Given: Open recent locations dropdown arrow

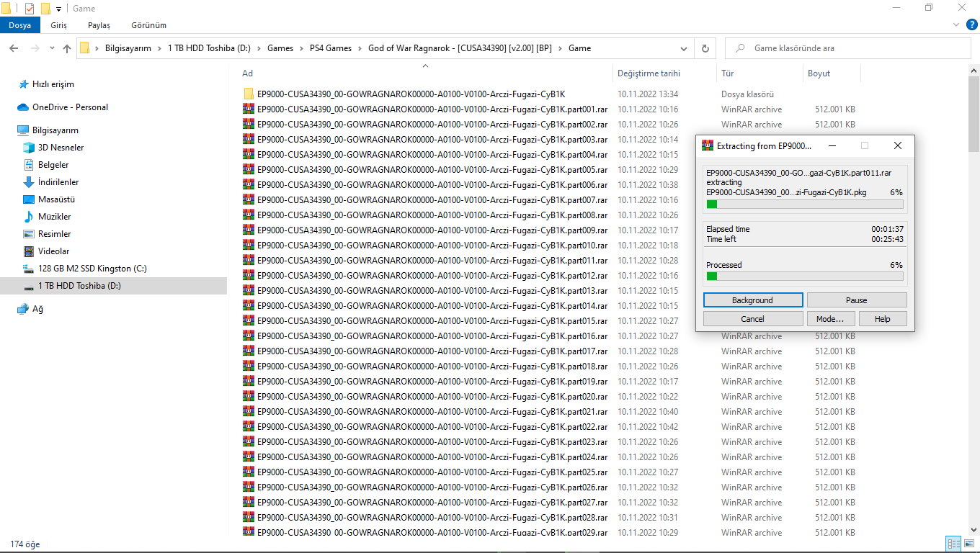Looking at the screenshot, I should click(x=52, y=48).
